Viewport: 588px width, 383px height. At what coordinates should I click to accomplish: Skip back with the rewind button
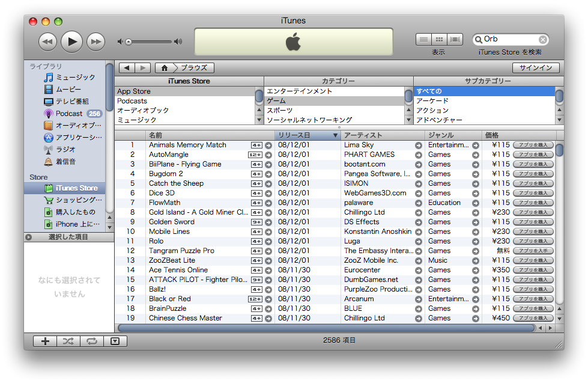click(47, 41)
